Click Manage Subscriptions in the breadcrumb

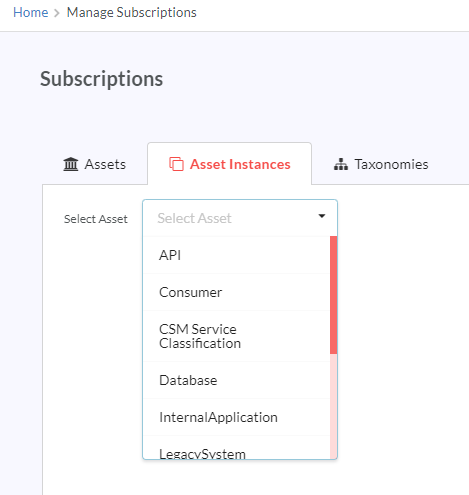[132, 13]
